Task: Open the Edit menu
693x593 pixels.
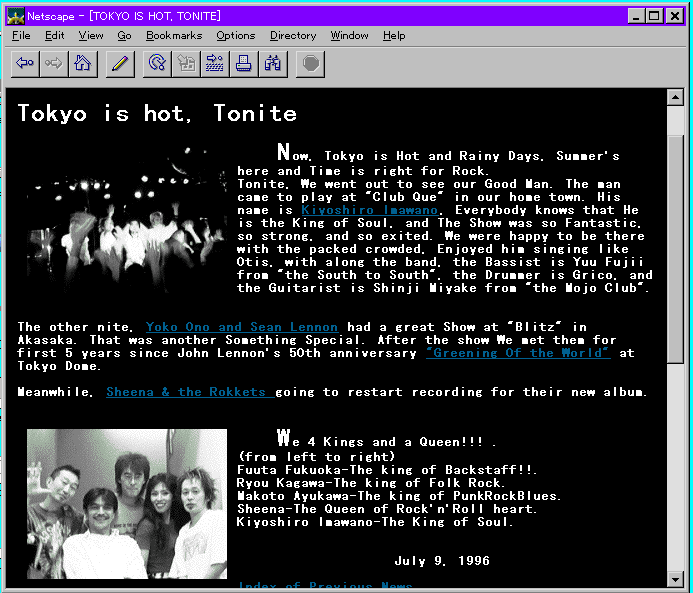Action: pyautogui.click(x=55, y=36)
